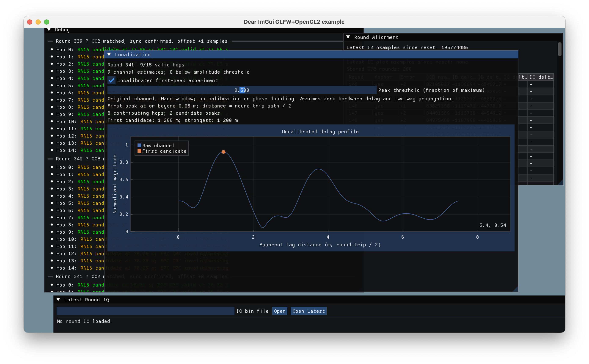Collapse the Debug window triangle
Screen dimensions: 589x364
(x=49, y=30)
